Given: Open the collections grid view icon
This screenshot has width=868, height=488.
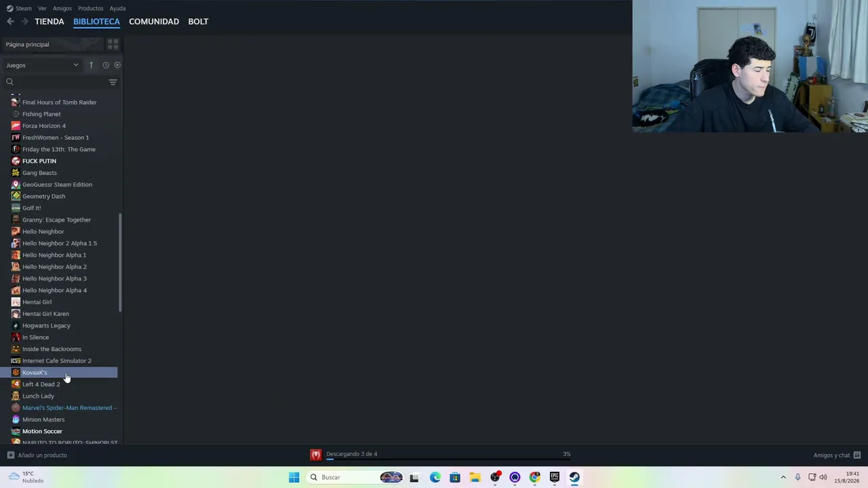Looking at the screenshot, I should (113, 44).
